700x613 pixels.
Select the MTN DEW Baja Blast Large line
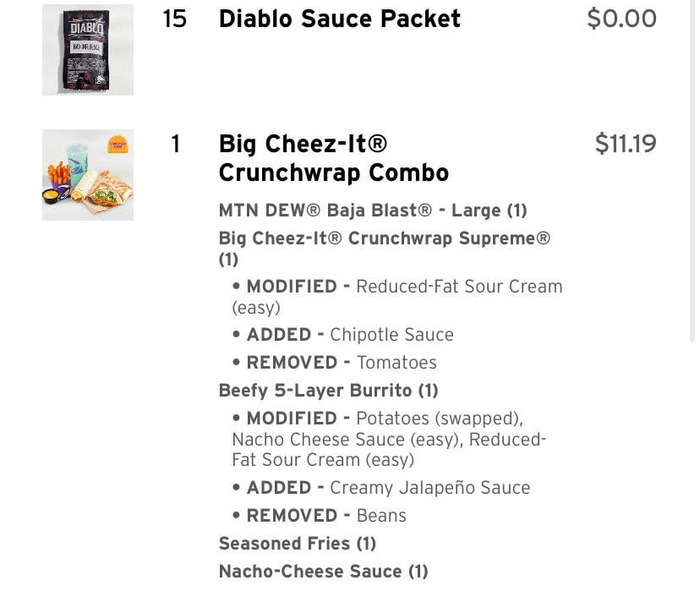click(372, 211)
